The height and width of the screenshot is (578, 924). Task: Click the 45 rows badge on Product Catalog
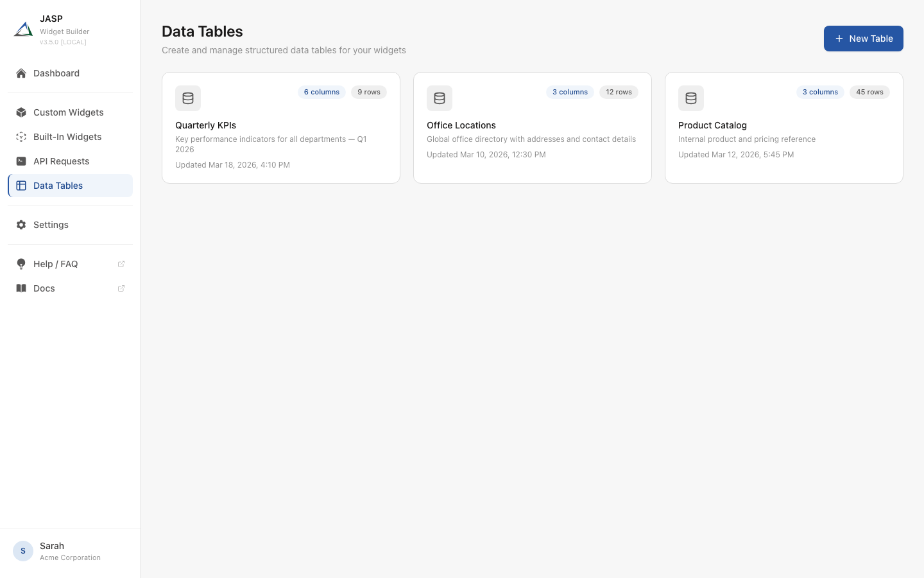pyautogui.click(x=869, y=92)
